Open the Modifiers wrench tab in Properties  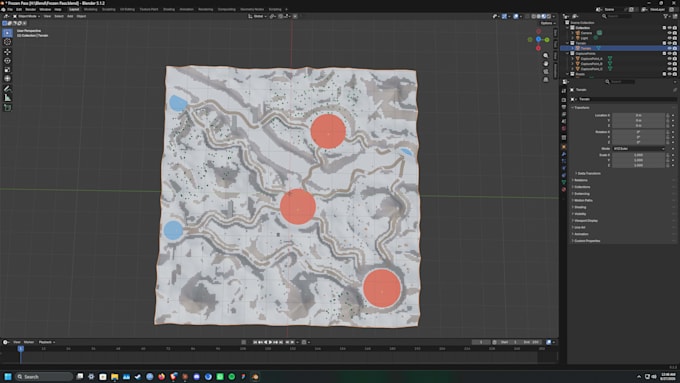click(x=564, y=154)
